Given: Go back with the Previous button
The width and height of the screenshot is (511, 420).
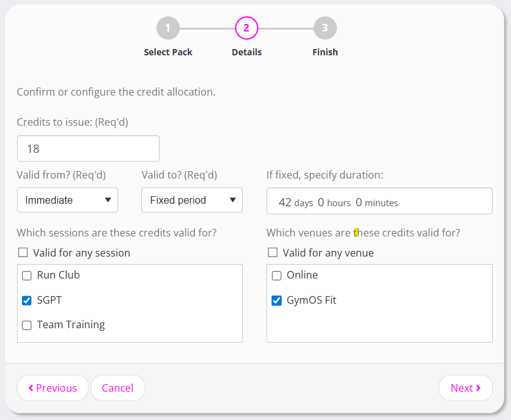Looking at the screenshot, I should click(53, 388).
